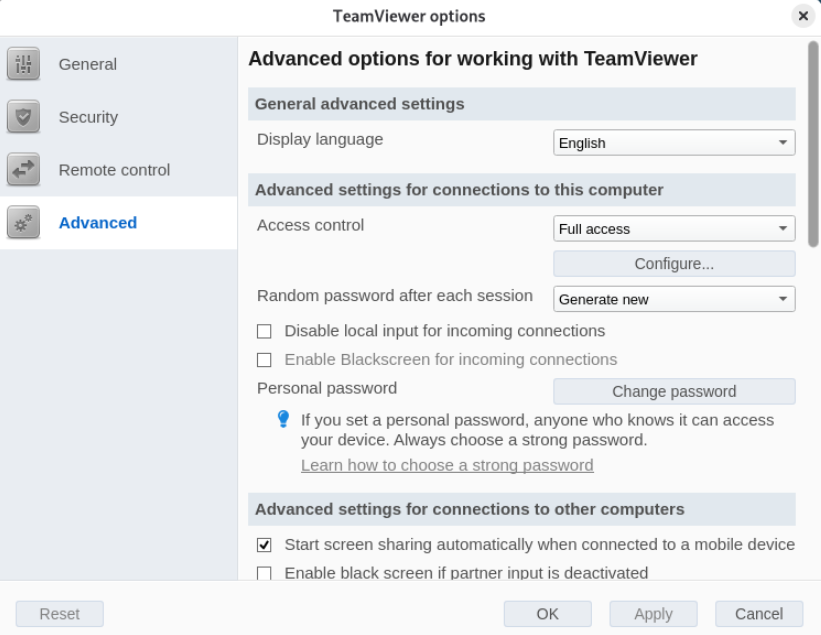821x635 pixels.
Task: Toggle Enable Blackscreen for incoming connections
Action: pyautogui.click(x=265, y=360)
